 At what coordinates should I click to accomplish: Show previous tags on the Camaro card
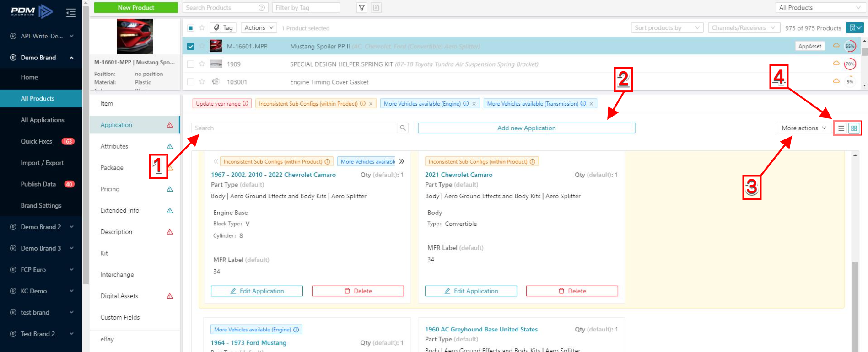(x=216, y=161)
